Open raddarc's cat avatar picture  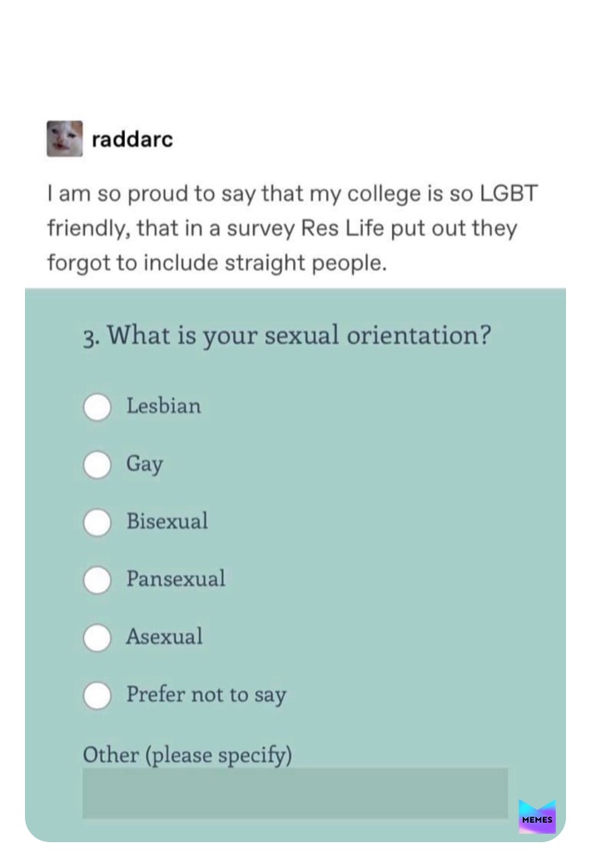(x=65, y=138)
